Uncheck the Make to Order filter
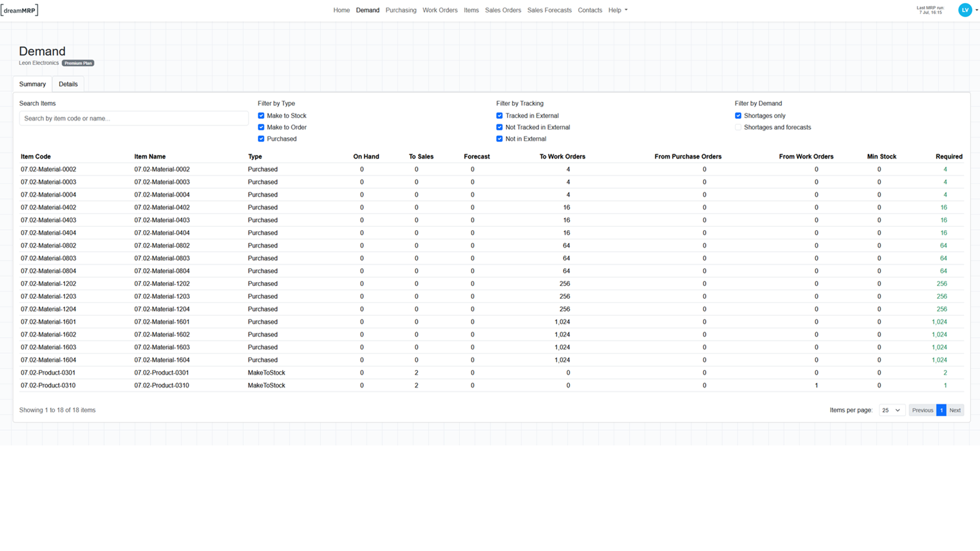Image resolution: width=980 pixels, height=551 pixels. tap(261, 127)
